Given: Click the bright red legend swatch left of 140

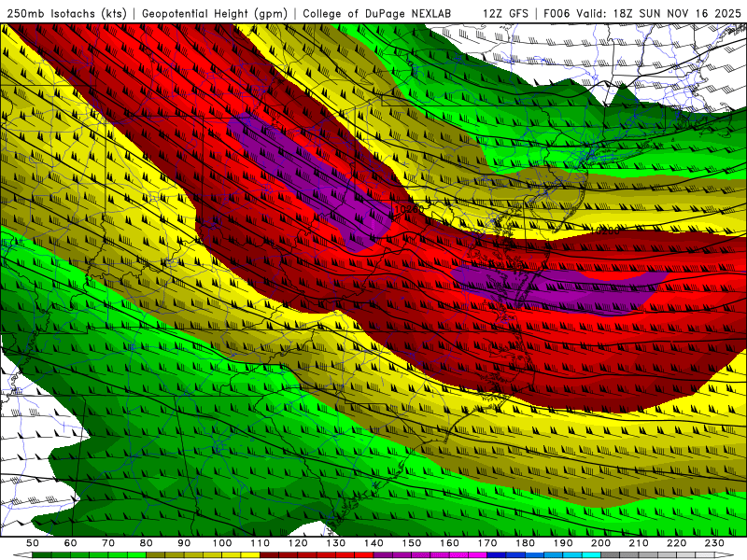Looking at the screenshot, I should (364, 554).
